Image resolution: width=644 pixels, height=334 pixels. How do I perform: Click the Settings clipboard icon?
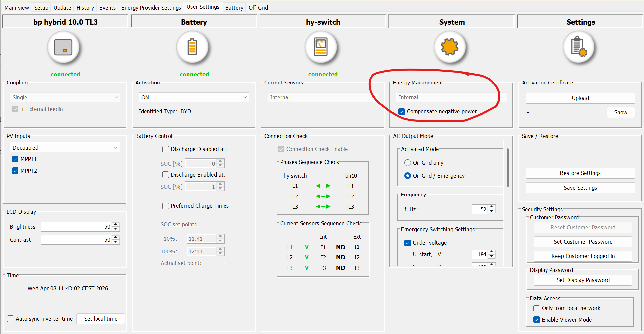pos(579,47)
